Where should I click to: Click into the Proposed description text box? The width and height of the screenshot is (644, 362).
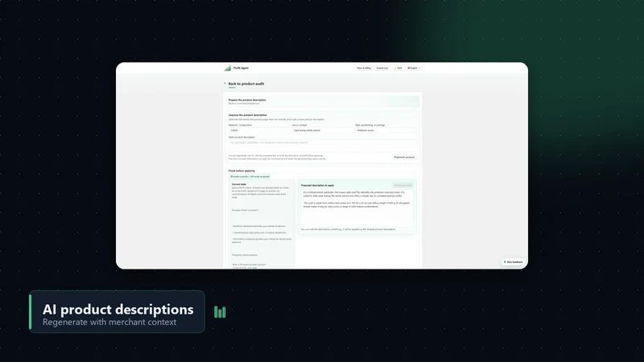click(357, 208)
